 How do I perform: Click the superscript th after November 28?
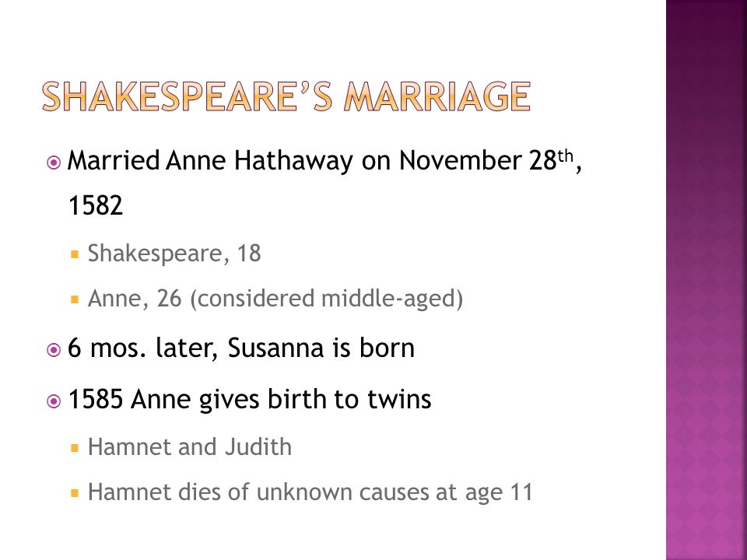tap(565, 156)
